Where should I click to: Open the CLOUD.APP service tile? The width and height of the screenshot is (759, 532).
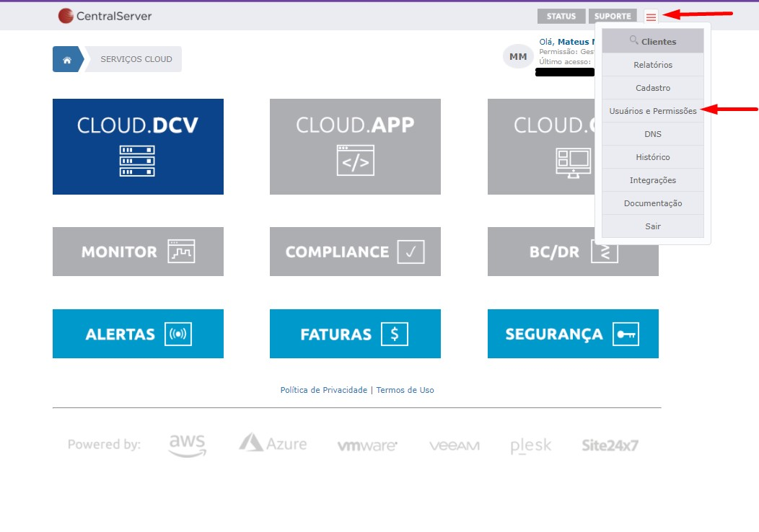[x=355, y=146]
